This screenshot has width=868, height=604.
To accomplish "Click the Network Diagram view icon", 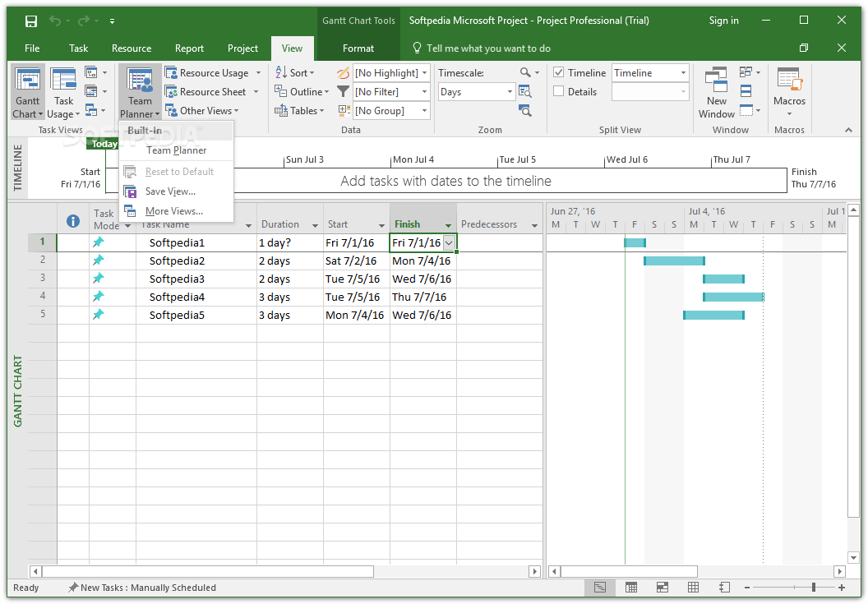I will pyautogui.click(x=91, y=72).
